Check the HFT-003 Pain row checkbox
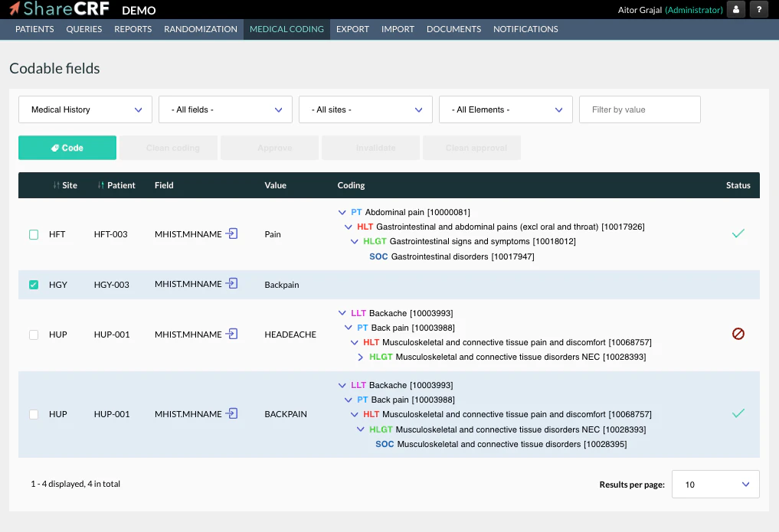Viewport: 779px width, 532px height. pos(33,233)
